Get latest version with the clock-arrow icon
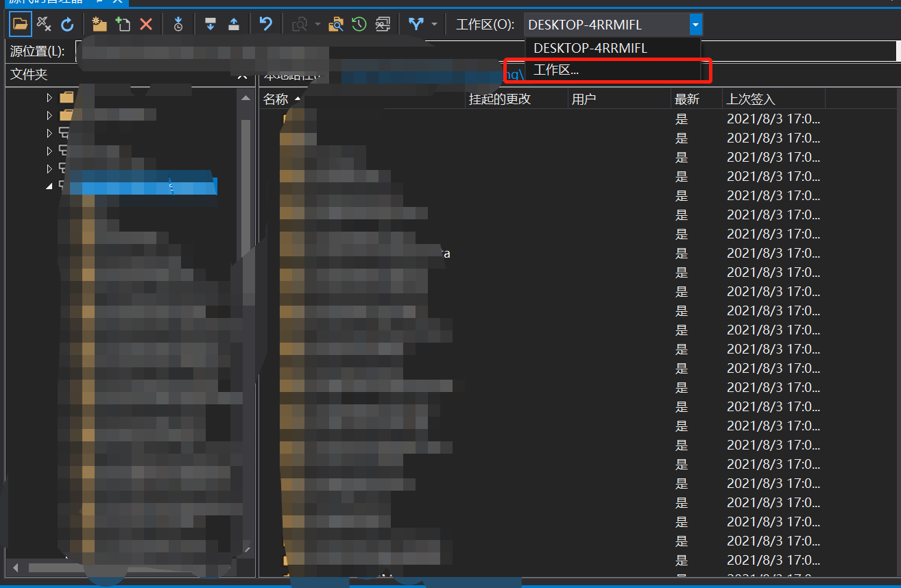 178,25
